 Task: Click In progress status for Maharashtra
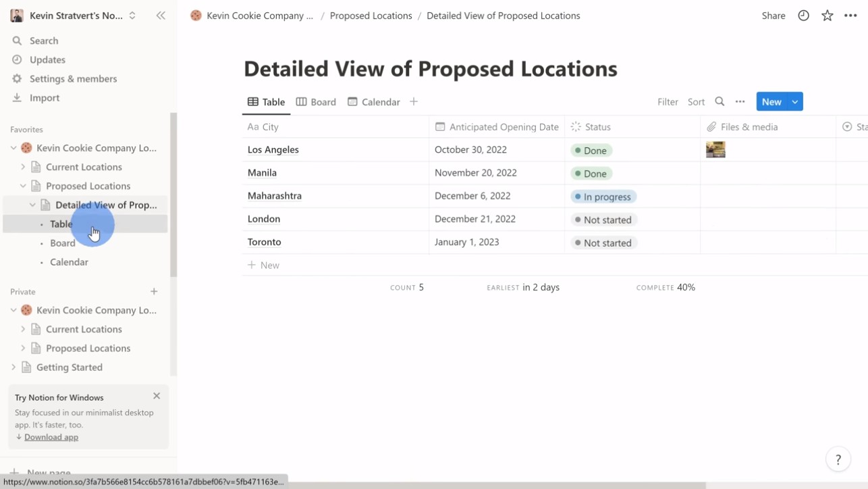(603, 197)
